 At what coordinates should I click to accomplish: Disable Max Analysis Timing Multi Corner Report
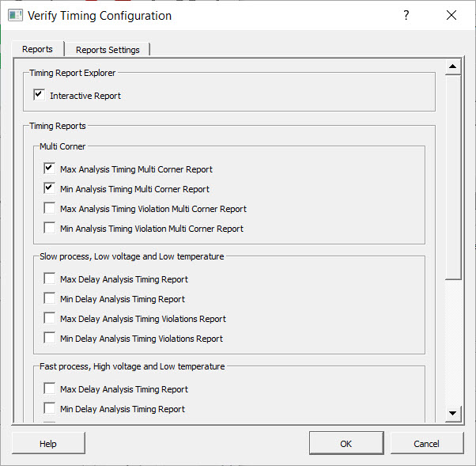tap(50, 169)
